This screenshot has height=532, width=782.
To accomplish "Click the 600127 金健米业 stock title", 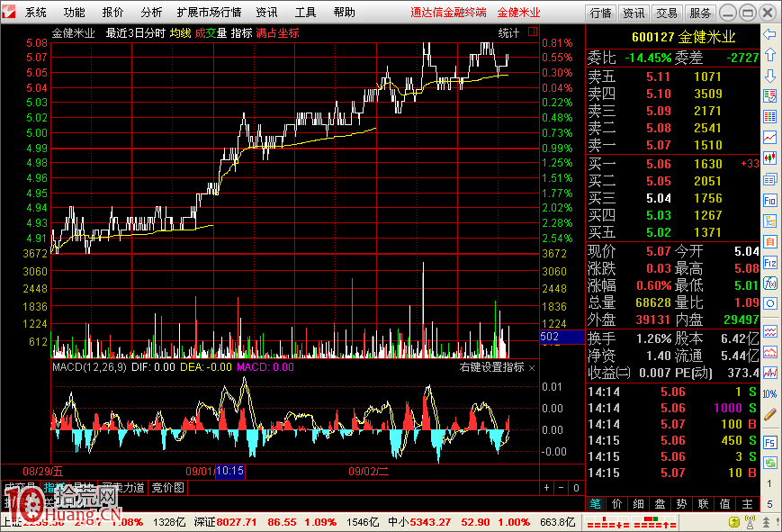I will pyautogui.click(x=683, y=37).
